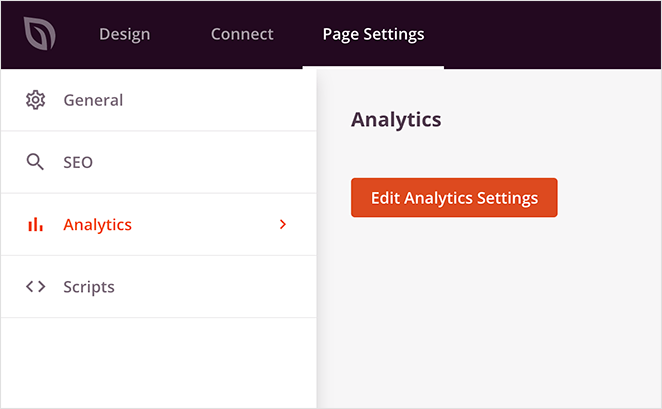Click the Analytics bar chart icon

point(35,225)
